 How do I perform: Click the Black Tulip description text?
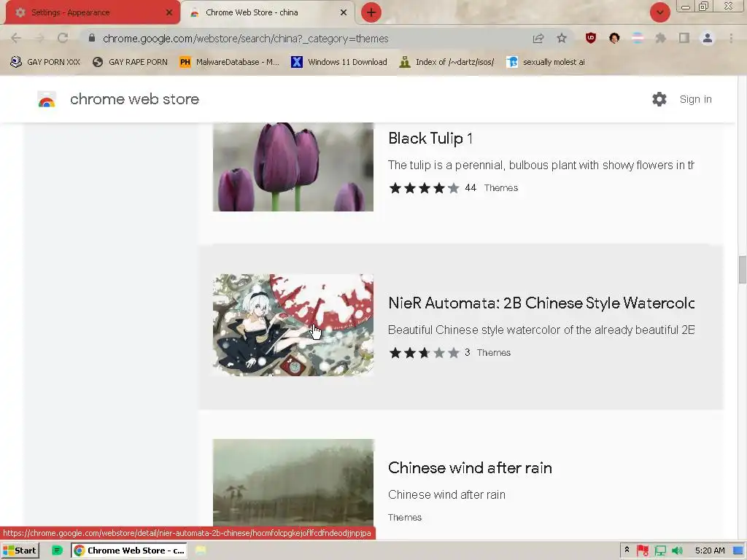[541, 166]
